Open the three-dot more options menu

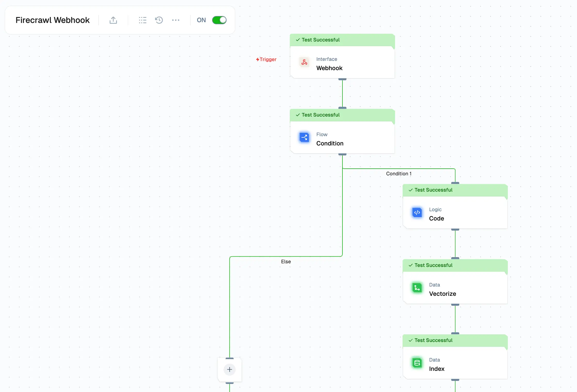[176, 20]
